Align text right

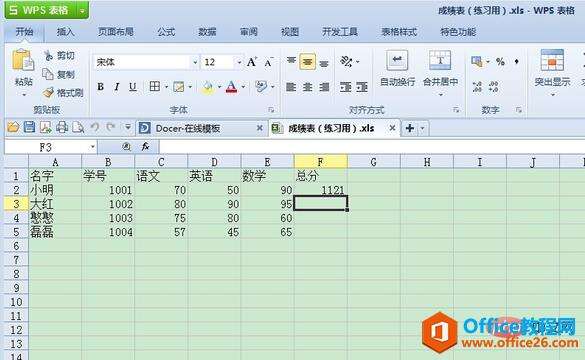pos(324,87)
